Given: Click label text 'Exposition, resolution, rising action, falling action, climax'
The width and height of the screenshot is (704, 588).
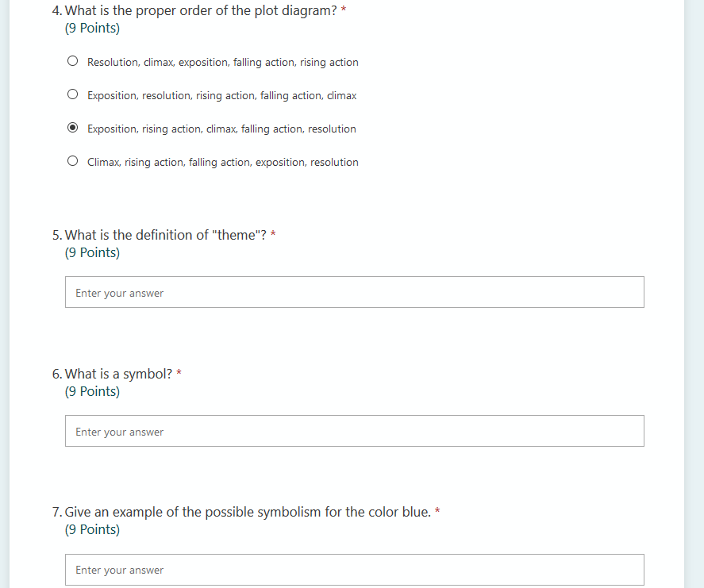Looking at the screenshot, I should coord(221,95).
